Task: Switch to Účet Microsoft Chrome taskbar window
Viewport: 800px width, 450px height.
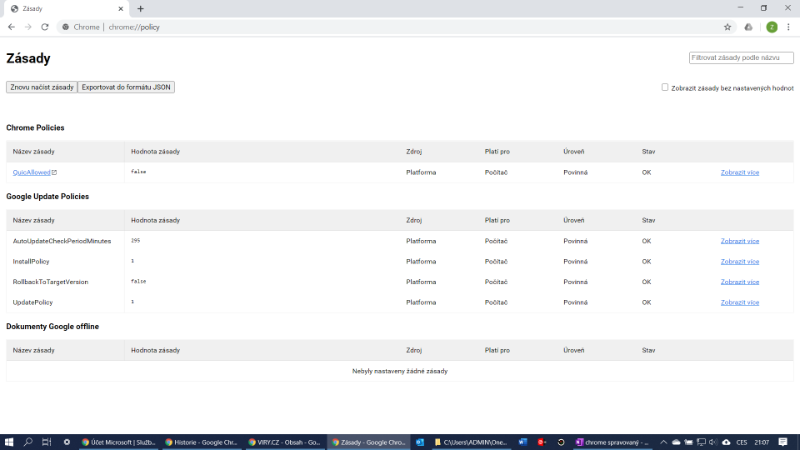Action: (118, 442)
